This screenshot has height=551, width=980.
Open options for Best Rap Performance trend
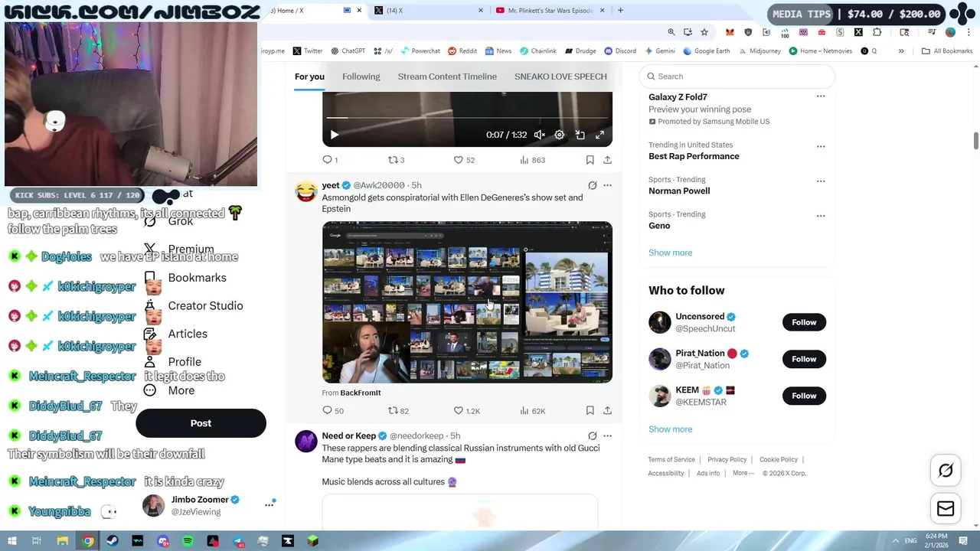tap(821, 146)
